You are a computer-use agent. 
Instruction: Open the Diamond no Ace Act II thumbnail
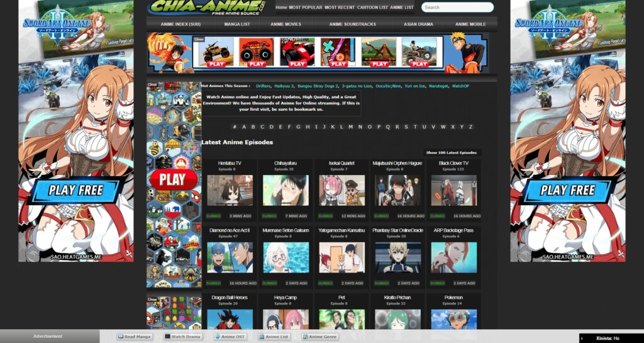(230, 257)
